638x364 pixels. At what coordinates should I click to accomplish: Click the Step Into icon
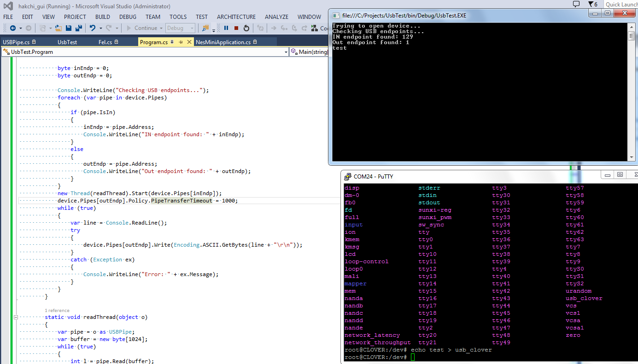284,28
